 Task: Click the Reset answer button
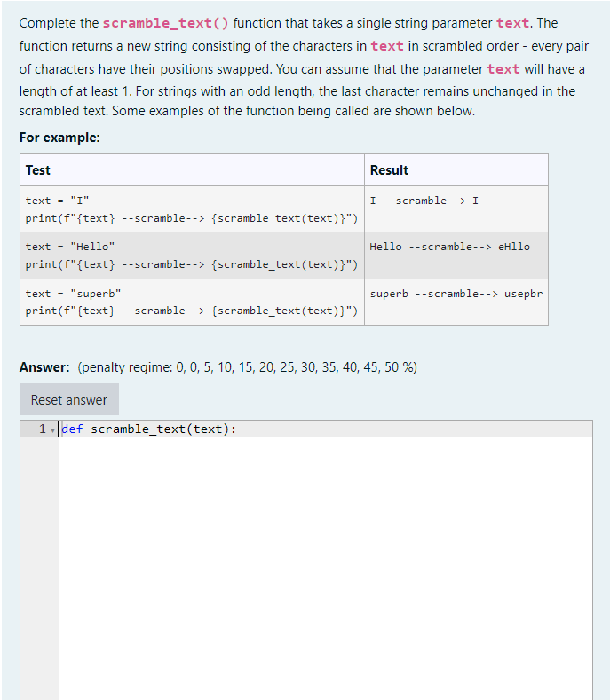tap(69, 399)
